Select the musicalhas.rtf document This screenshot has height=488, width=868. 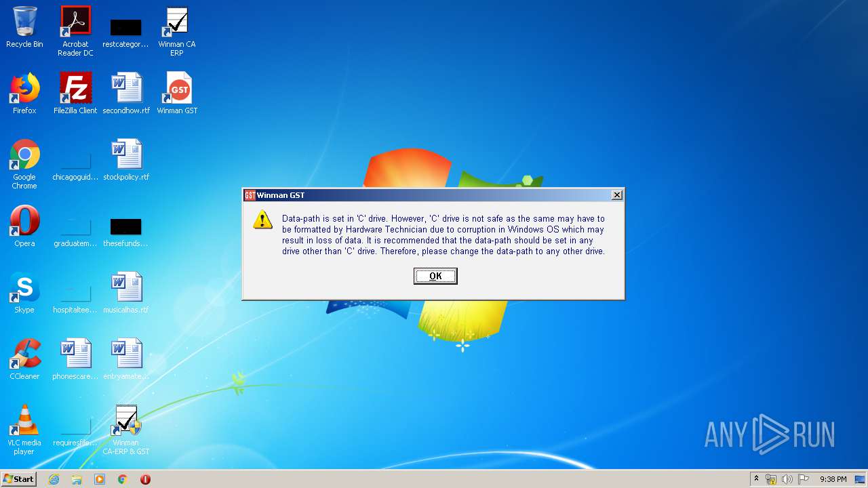coord(126,293)
